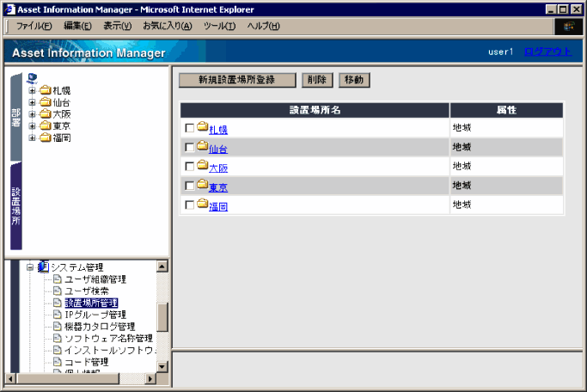Click page icon next to インストールソフトウェア

(x=57, y=350)
